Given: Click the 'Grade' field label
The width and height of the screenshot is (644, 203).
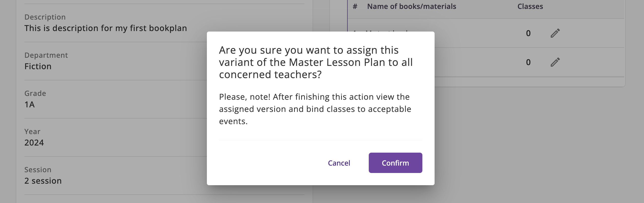Looking at the screenshot, I should coord(35,93).
